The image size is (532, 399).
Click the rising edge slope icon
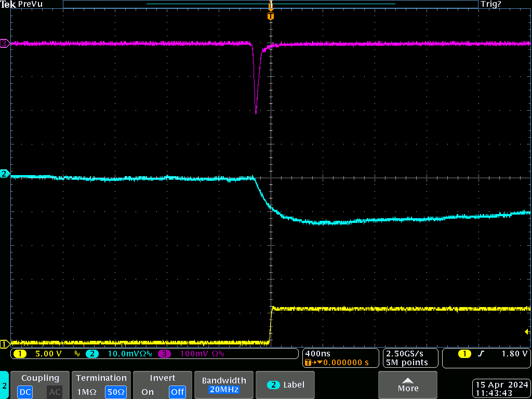[x=481, y=354]
